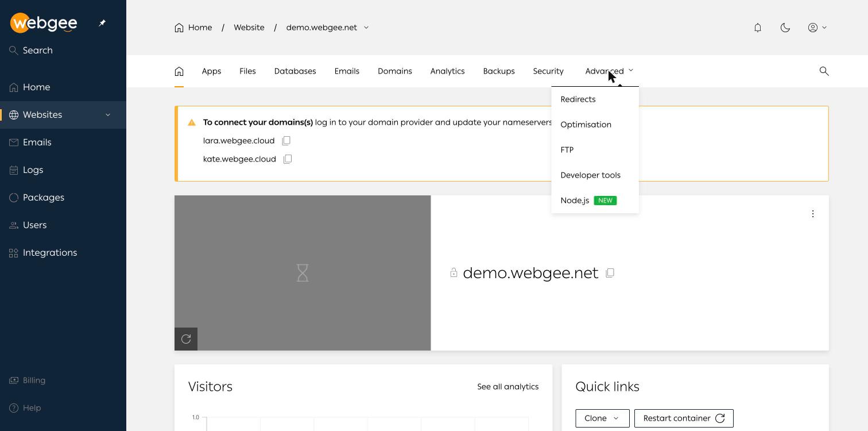The width and height of the screenshot is (868, 431).
Task: Go to Home in the sidebar
Action: tap(63, 87)
